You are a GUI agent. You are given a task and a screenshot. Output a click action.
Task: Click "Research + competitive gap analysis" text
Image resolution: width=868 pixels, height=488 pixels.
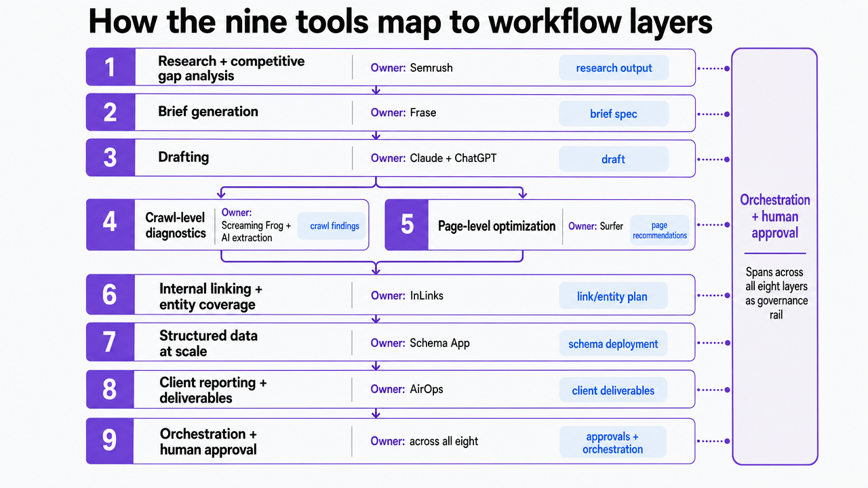[x=231, y=68]
